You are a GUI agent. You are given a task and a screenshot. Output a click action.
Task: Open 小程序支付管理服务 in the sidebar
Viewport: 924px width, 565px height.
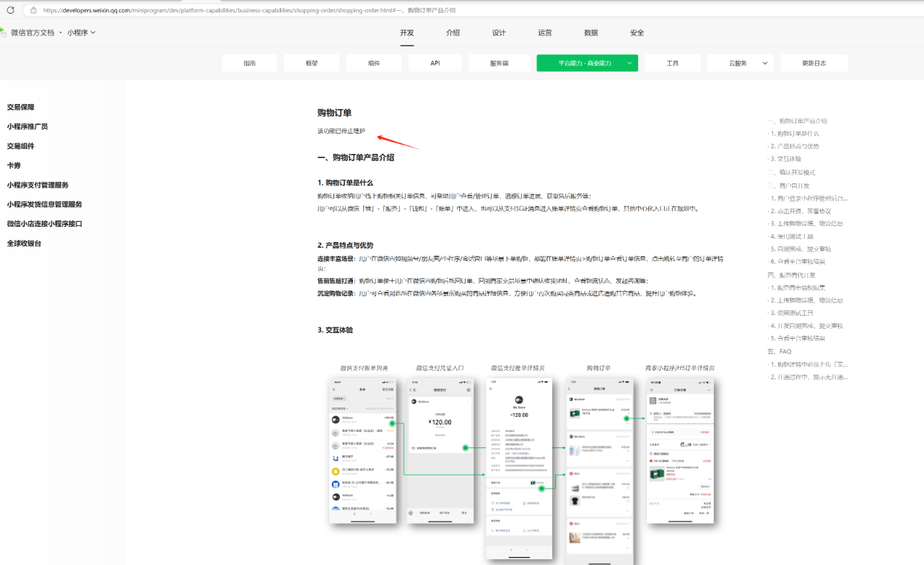click(38, 185)
